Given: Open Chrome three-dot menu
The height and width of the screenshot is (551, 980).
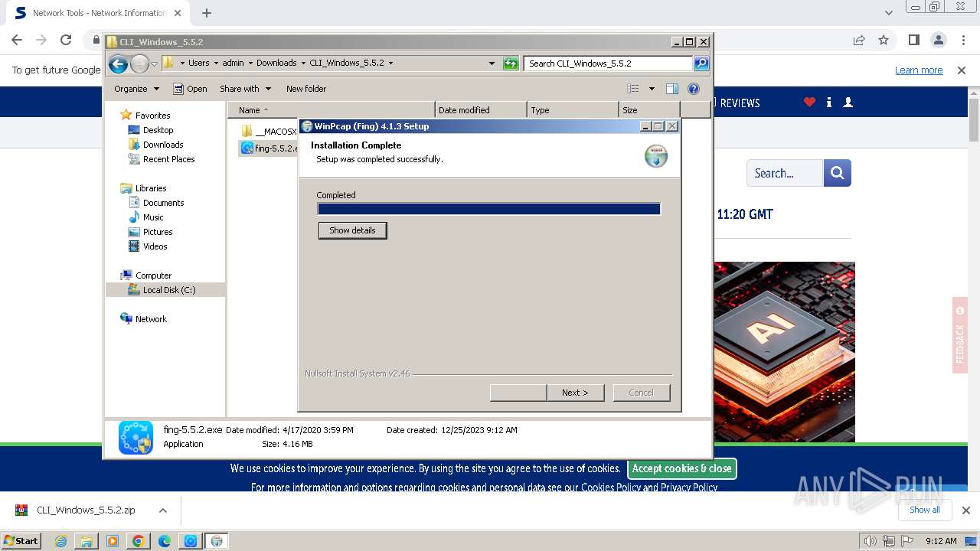Looking at the screenshot, I should click(964, 40).
